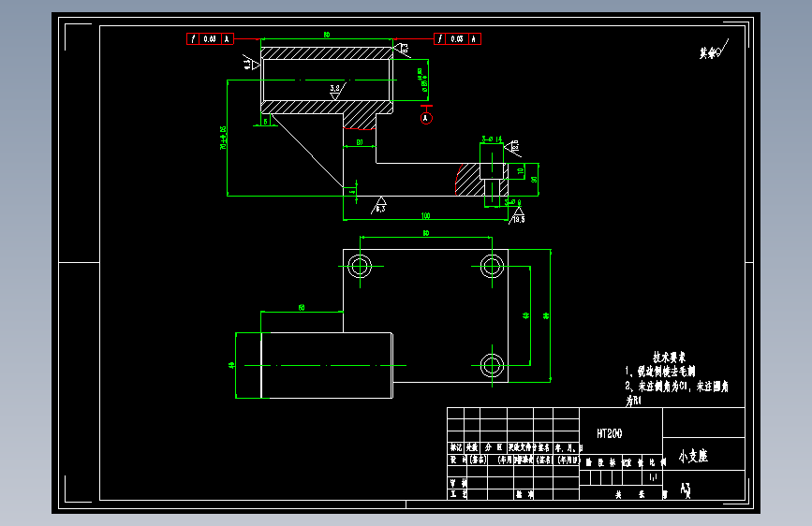The height and width of the screenshot is (526, 812).
Task: Select the 3-Φ14 hole callout text
Action: (492, 139)
